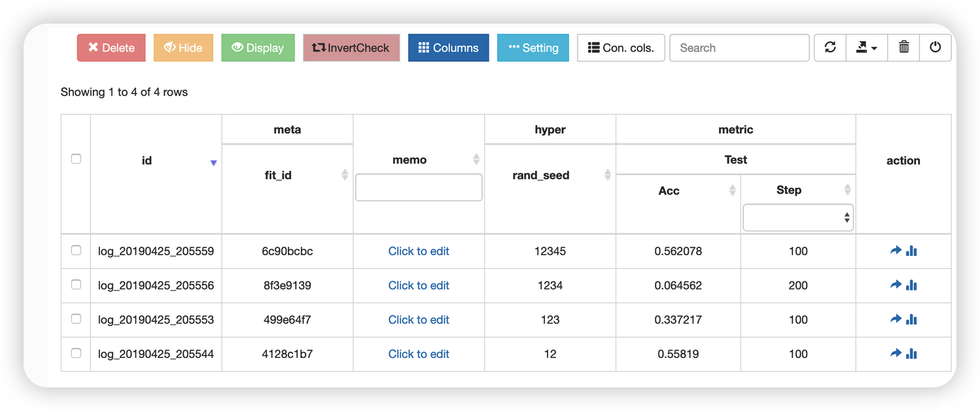Click share arrow for log_20190425_205556
Image resolution: width=980 pixels, height=411 pixels.
coord(896,285)
